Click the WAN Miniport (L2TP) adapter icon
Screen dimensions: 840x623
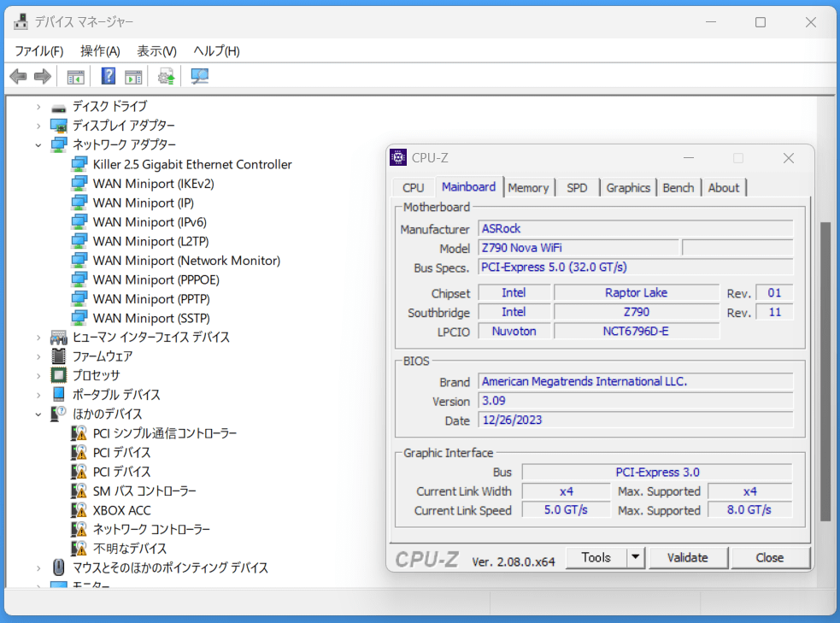79,241
